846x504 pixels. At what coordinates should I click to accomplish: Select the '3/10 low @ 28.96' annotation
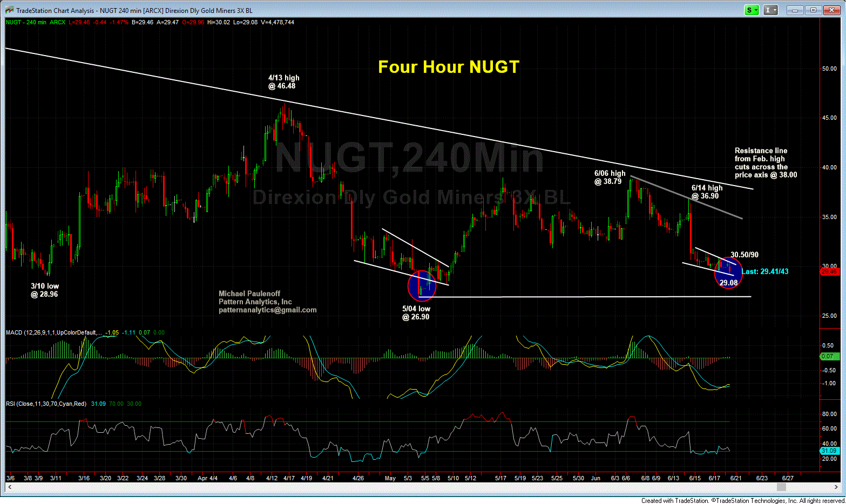coord(45,290)
